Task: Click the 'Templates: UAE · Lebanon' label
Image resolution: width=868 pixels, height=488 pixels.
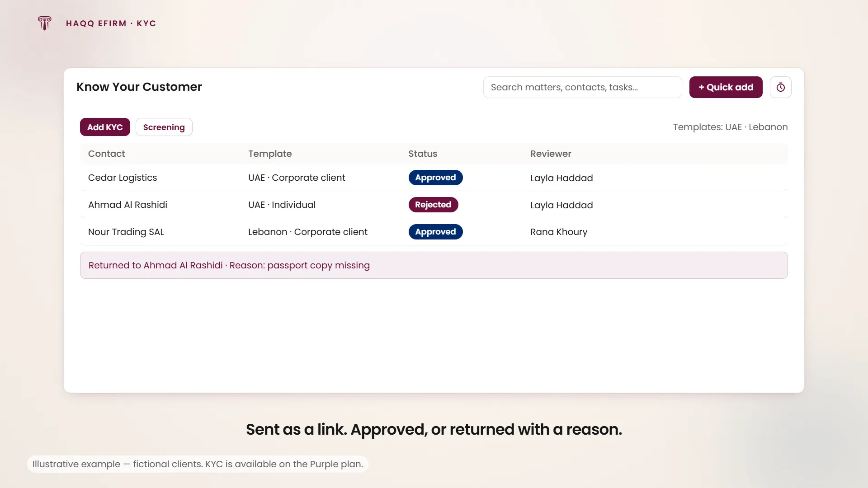Action: coord(730,127)
